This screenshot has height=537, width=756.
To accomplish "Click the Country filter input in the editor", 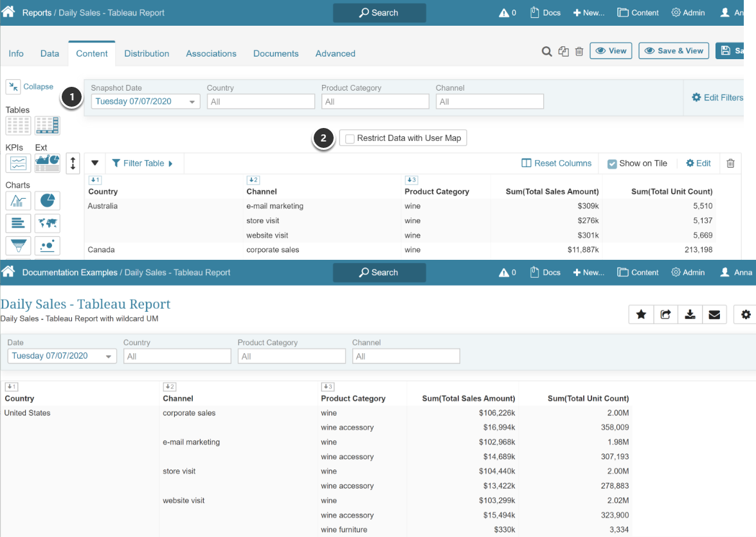I will tap(260, 102).
